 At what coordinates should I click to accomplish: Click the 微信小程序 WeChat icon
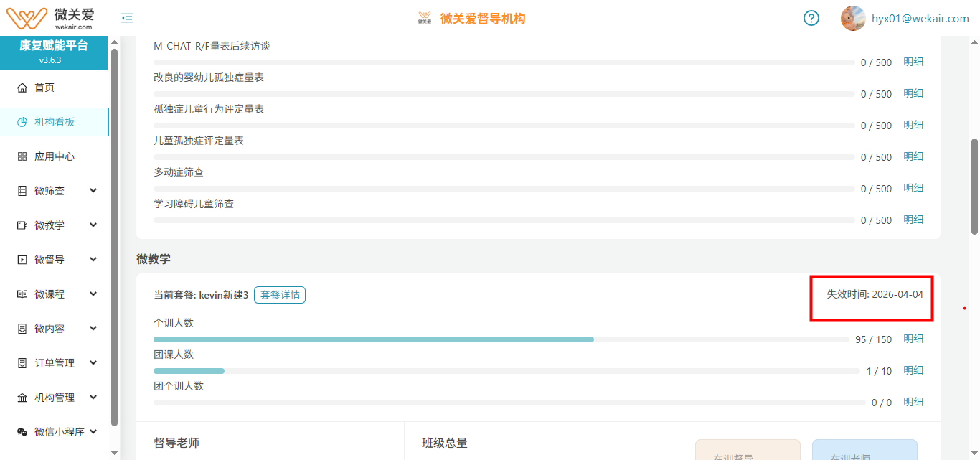tap(22, 432)
